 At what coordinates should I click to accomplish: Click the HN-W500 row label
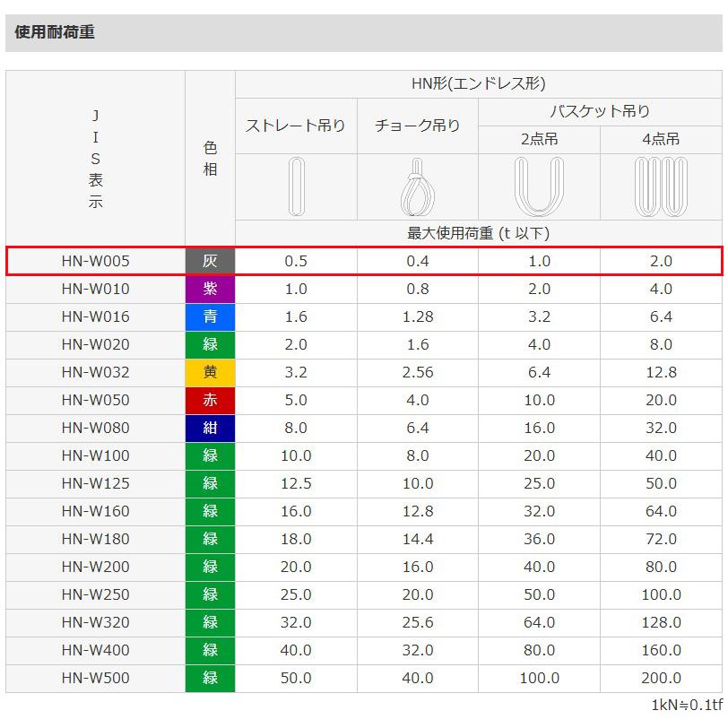94,678
